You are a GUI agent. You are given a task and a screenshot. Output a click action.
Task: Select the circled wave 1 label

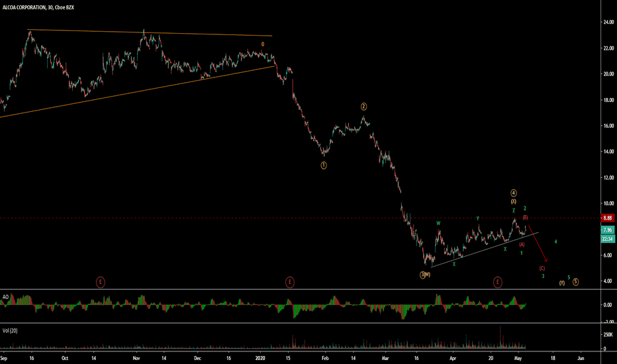tap(324, 165)
